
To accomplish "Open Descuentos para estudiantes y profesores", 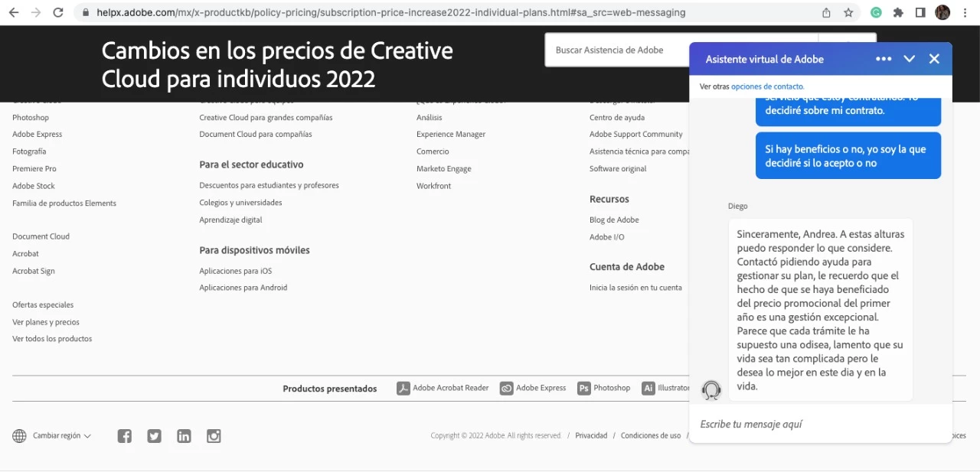I will pyautogui.click(x=269, y=185).
